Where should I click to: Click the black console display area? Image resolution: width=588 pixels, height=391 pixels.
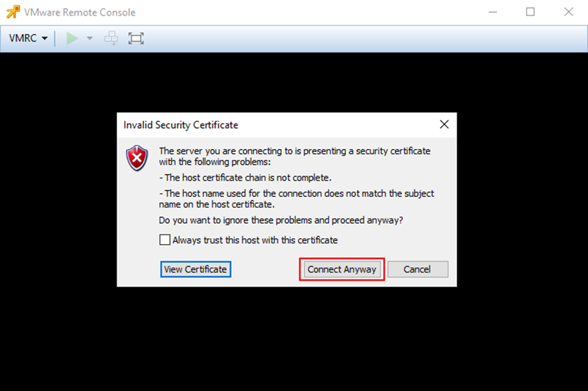point(294,337)
